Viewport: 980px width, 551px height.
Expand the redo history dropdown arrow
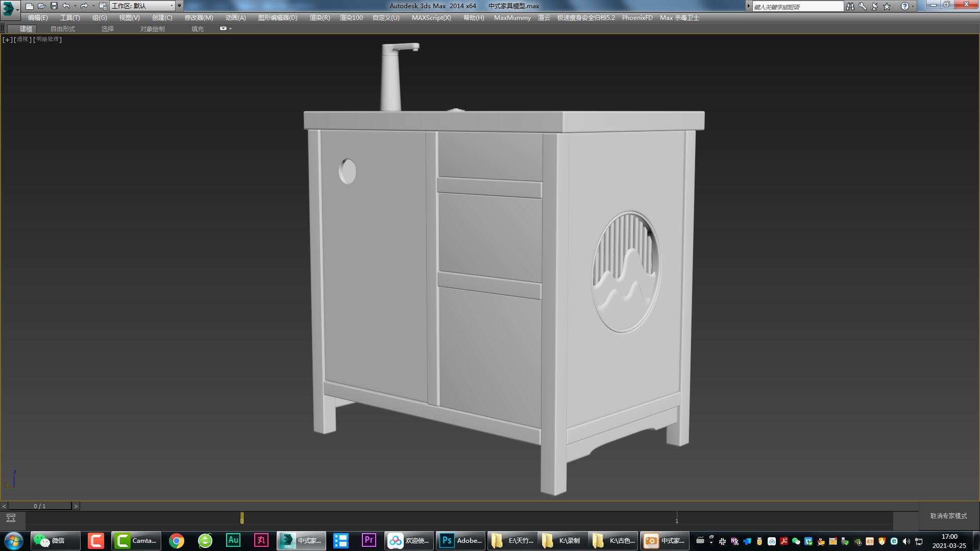click(x=93, y=6)
